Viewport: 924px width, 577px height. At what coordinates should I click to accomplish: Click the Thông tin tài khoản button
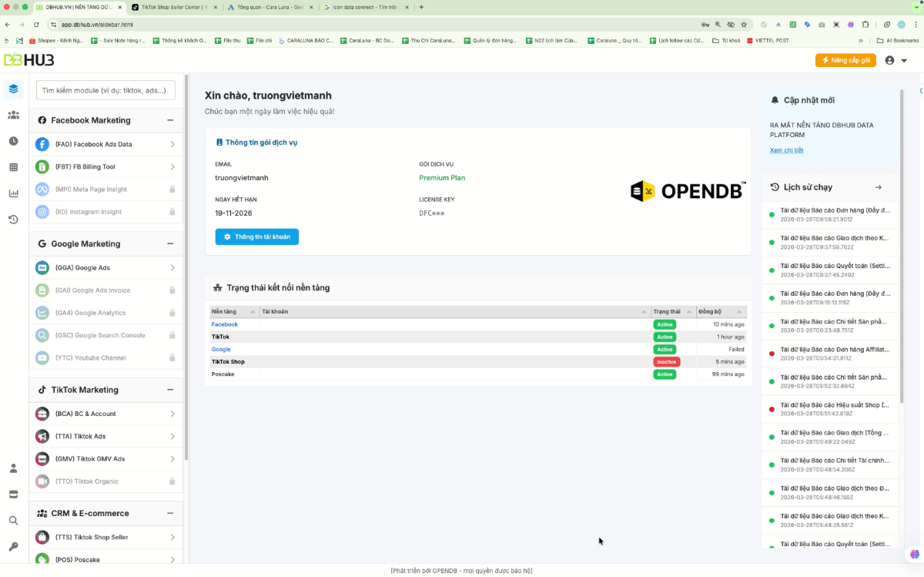point(257,237)
